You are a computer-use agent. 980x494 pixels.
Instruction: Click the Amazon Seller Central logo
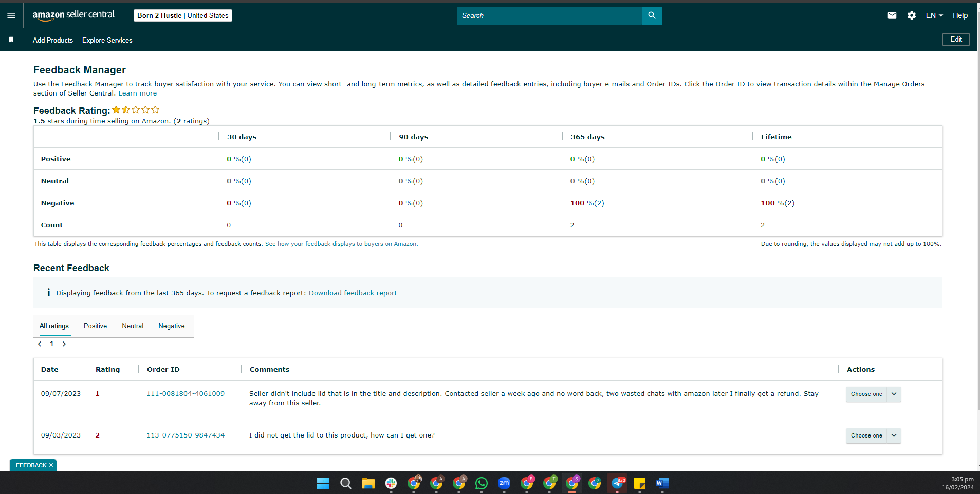point(73,15)
